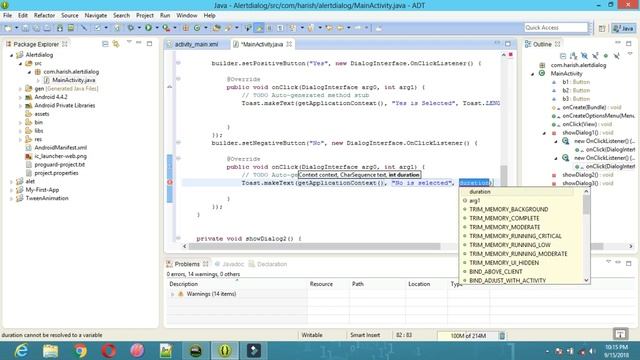Collapse showDialog1() in Outline

tap(544, 133)
